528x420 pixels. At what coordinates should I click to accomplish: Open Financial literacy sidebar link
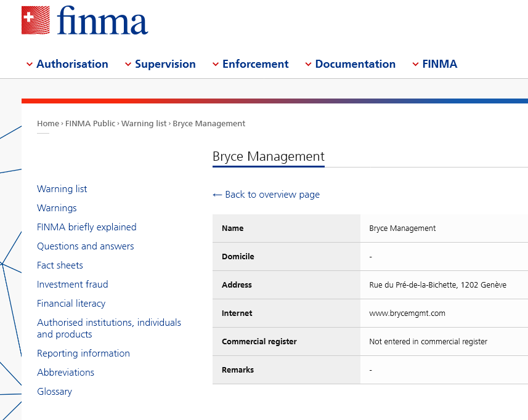pyautogui.click(x=71, y=304)
